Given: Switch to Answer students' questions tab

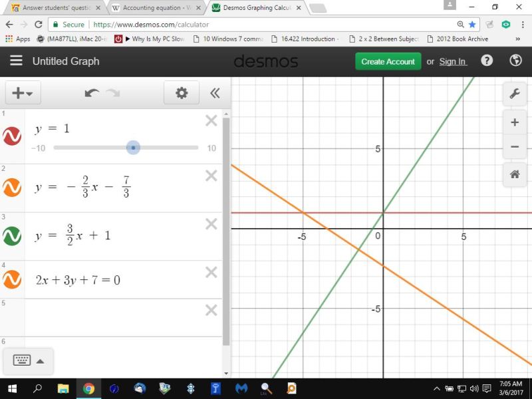Looking at the screenshot, I should point(55,8).
